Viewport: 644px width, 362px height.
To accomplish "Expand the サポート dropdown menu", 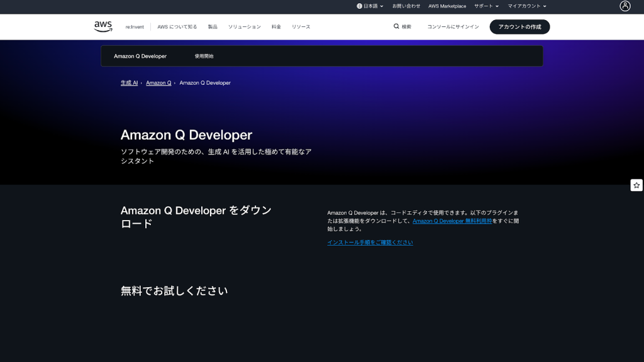I will click(486, 6).
